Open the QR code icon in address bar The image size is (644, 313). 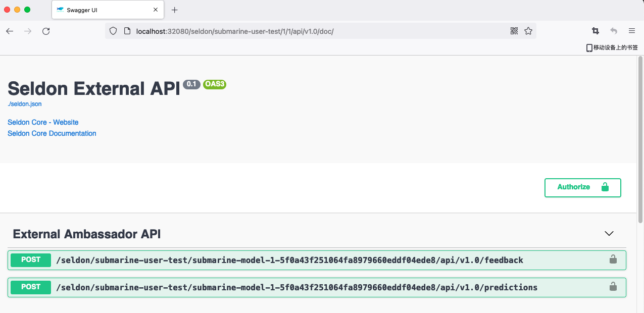(x=514, y=31)
